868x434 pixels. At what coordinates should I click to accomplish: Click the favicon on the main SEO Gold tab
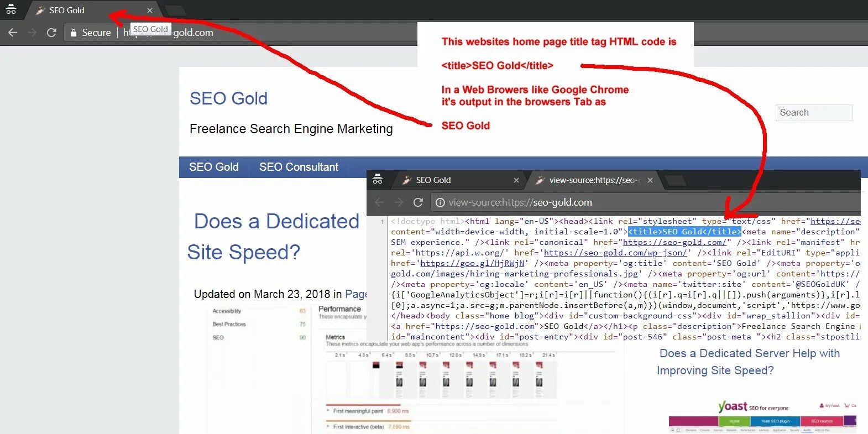point(40,10)
